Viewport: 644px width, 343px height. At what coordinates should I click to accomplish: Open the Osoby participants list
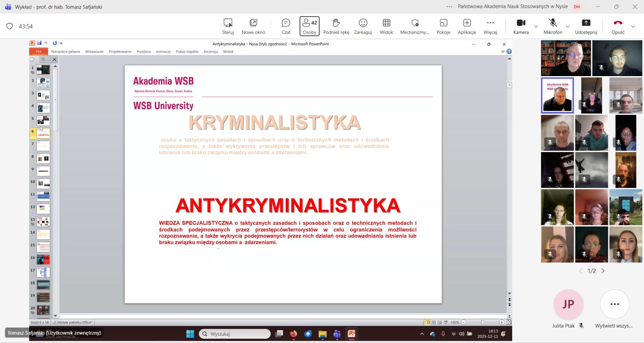(x=310, y=26)
